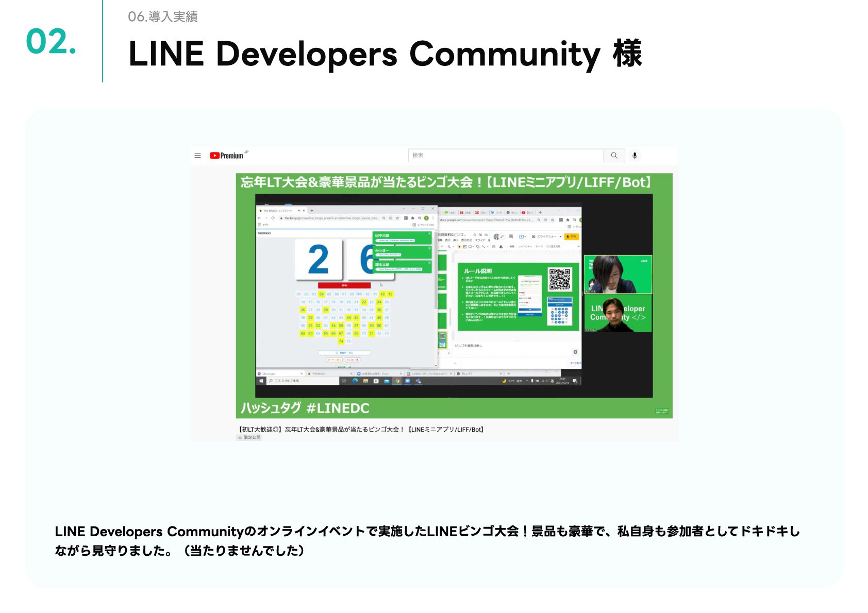Open the comments icon in Google Slides
The width and height of the screenshot is (868, 613).
[x=511, y=236]
